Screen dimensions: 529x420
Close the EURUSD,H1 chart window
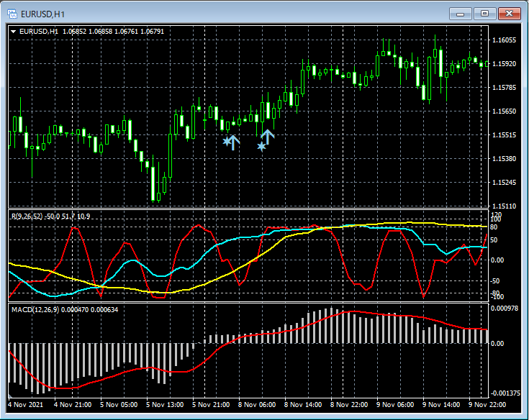pos(509,14)
